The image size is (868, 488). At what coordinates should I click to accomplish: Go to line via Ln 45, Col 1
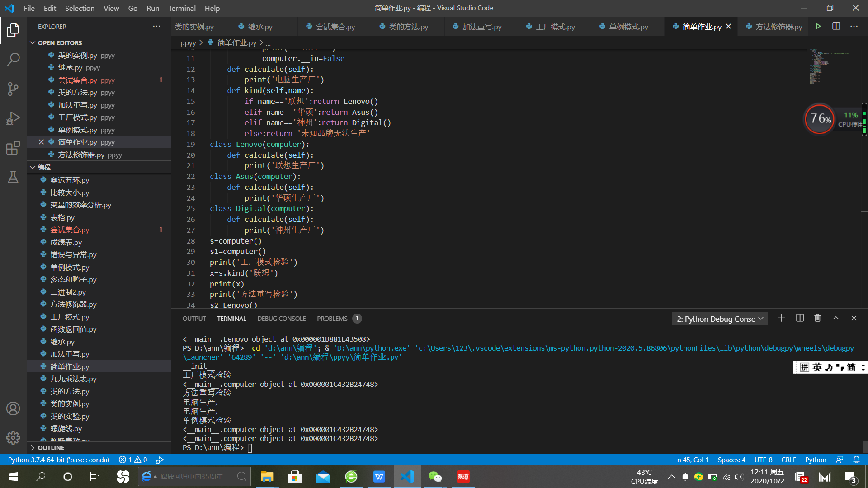pyautogui.click(x=691, y=460)
